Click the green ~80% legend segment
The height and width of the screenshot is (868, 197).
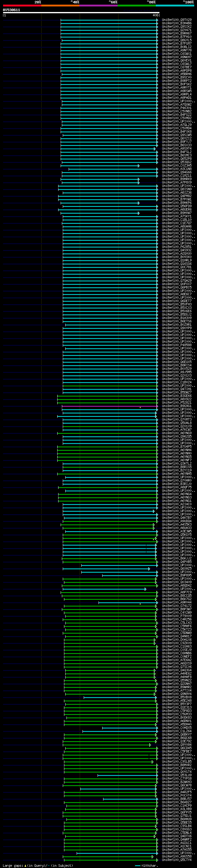(x=137, y=6)
